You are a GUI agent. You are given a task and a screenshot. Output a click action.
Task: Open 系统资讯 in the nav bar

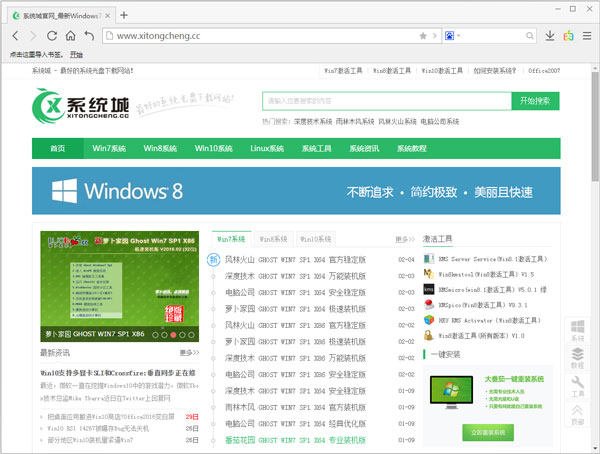[x=364, y=149]
